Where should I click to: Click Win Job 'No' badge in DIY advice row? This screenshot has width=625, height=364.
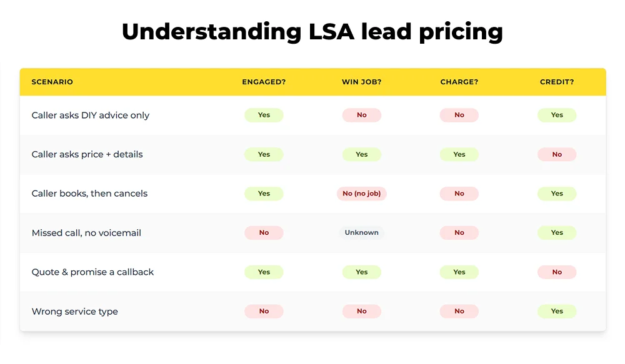[361, 116]
